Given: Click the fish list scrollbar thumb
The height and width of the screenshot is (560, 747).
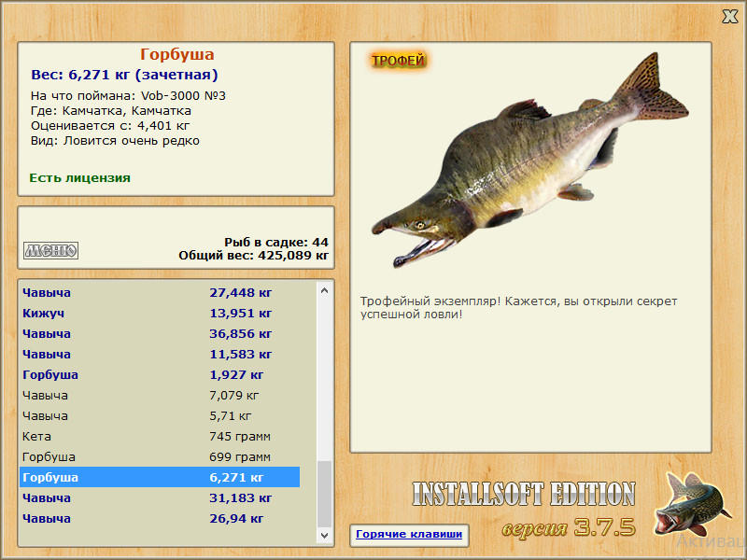Looking at the screenshot, I should [x=324, y=495].
